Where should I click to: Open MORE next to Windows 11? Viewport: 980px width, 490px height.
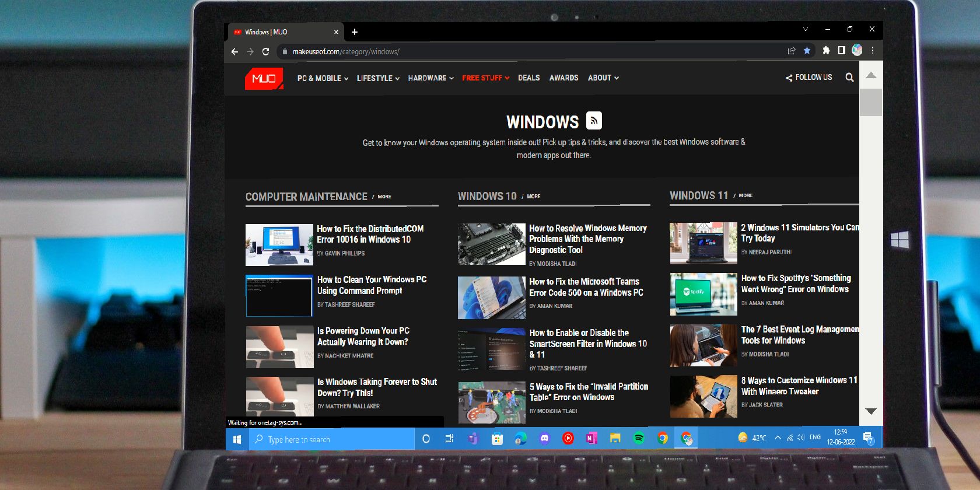point(745,195)
